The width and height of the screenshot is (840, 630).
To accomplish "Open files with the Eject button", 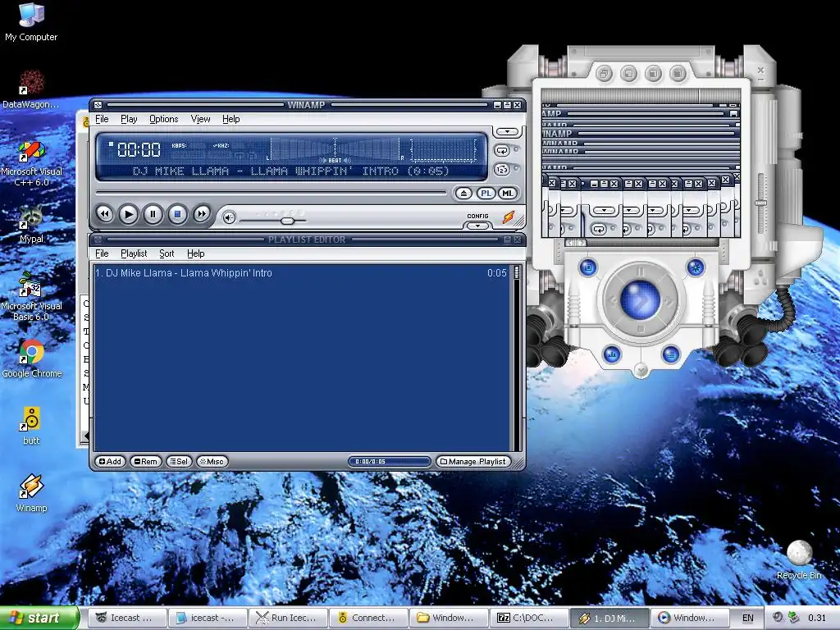I will [463, 194].
